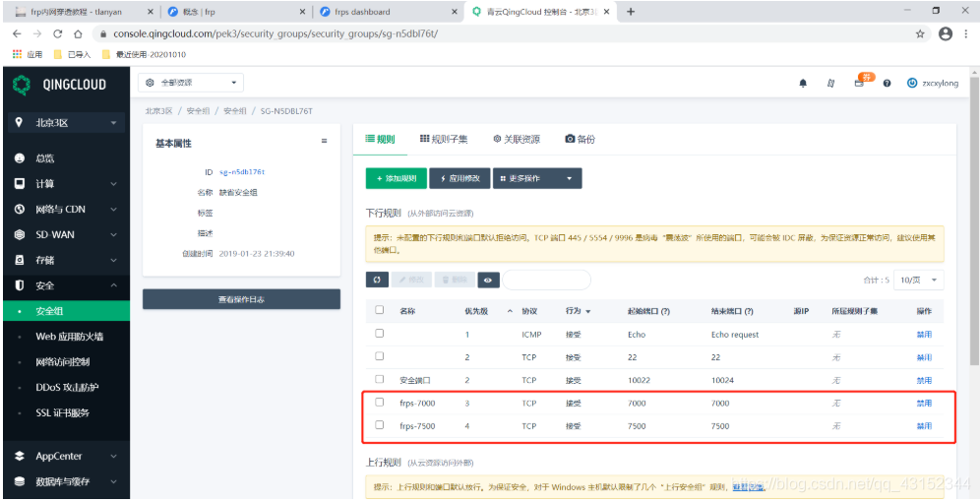980x502 pixels.
Task: Click the basic properties menu icon
Action: [325, 142]
